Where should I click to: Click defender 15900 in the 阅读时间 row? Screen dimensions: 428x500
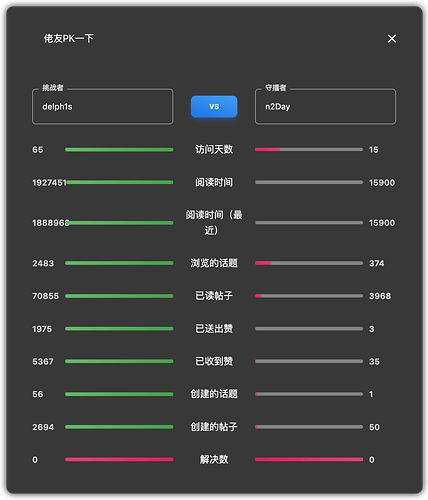(x=382, y=183)
